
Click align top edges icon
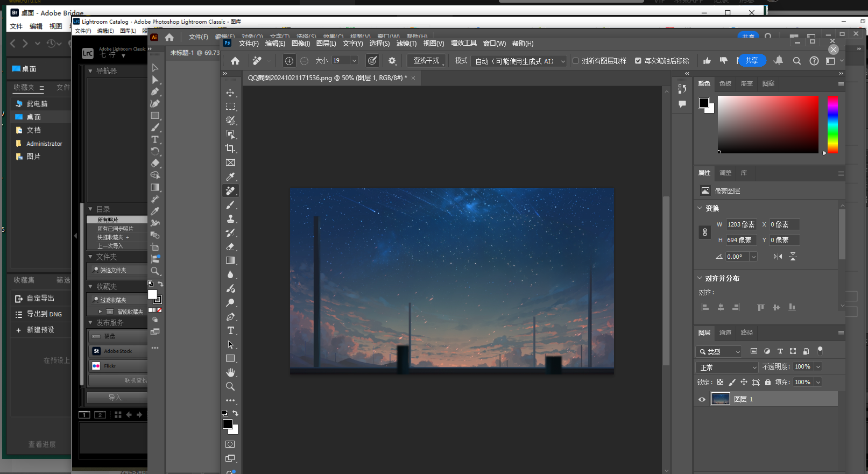[760, 307]
